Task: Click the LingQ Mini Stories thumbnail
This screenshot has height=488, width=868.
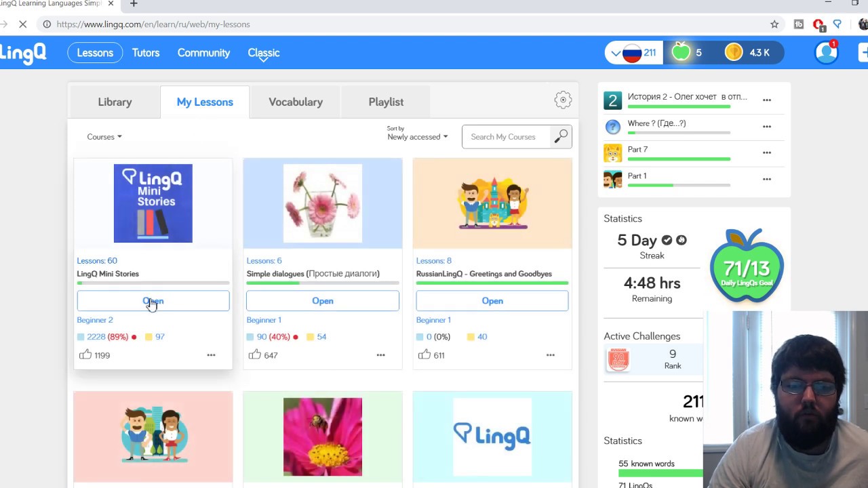Action: point(153,203)
